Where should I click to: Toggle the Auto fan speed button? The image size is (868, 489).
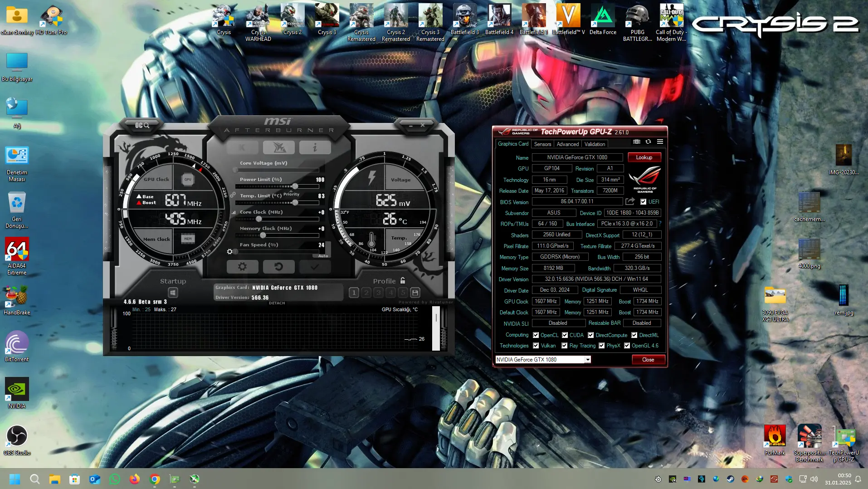pos(323,256)
